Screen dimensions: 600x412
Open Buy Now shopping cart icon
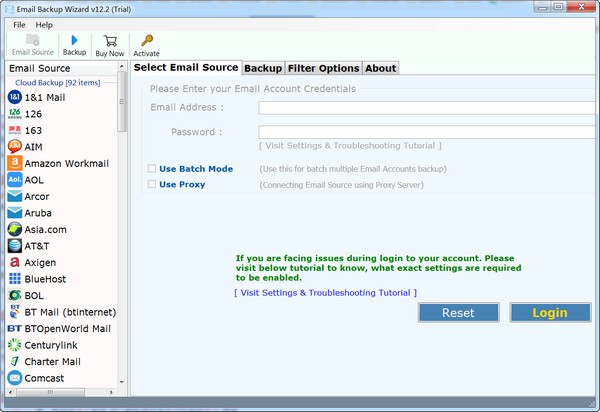coord(109,41)
